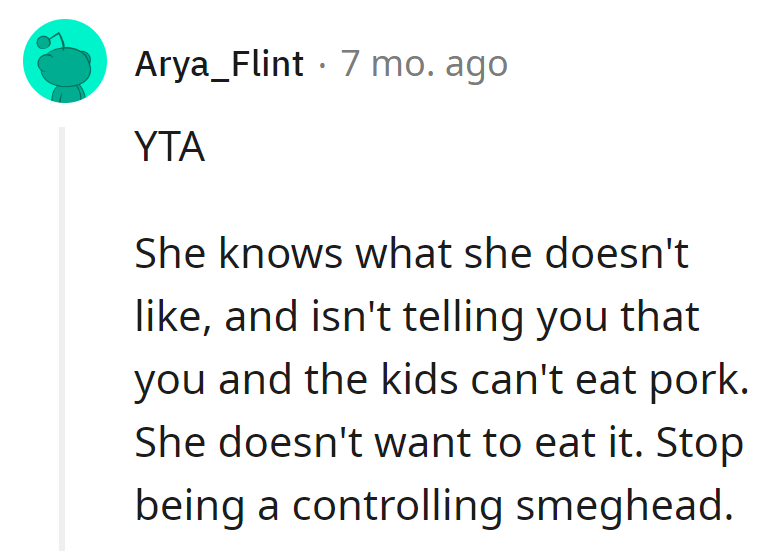Viewport: 775px width, 551px height.
Task: Click the word "isn't" in the comment
Action: tap(336, 318)
